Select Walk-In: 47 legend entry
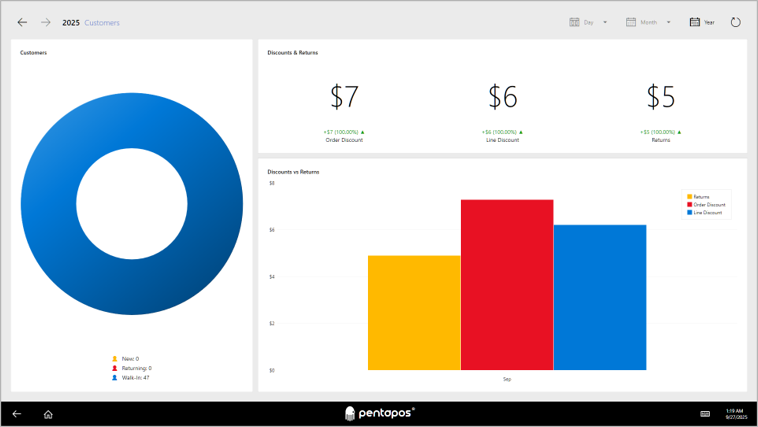The width and height of the screenshot is (758, 427). click(x=131, y=378)
